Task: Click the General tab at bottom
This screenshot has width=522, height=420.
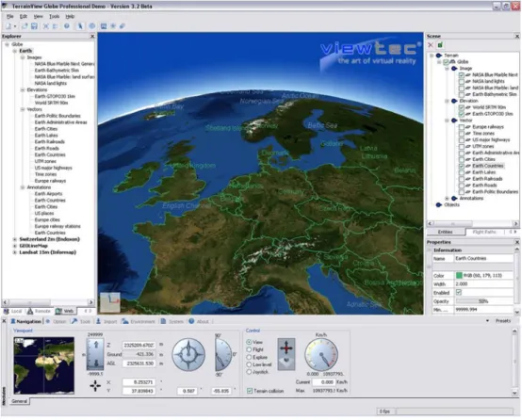Action: [x=19, y=401]
